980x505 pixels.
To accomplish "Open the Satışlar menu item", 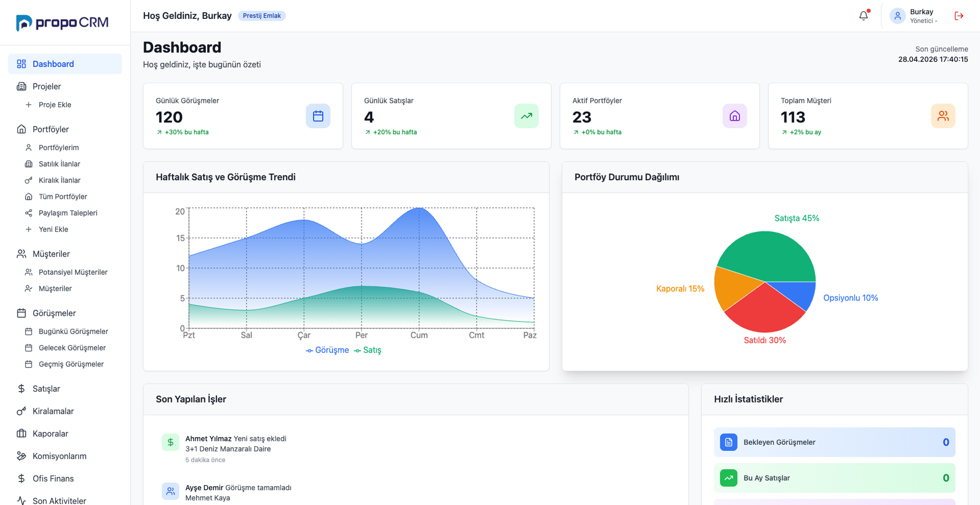I will [65, 388].
